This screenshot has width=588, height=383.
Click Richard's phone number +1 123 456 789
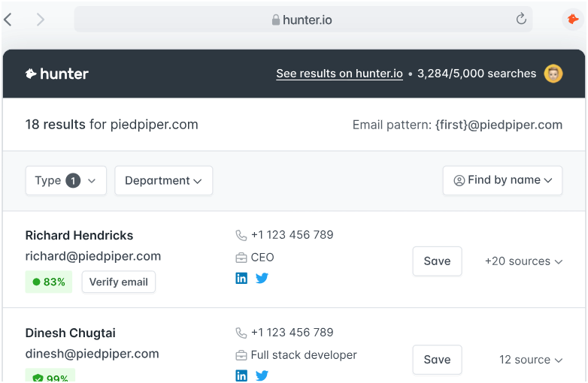292,235
